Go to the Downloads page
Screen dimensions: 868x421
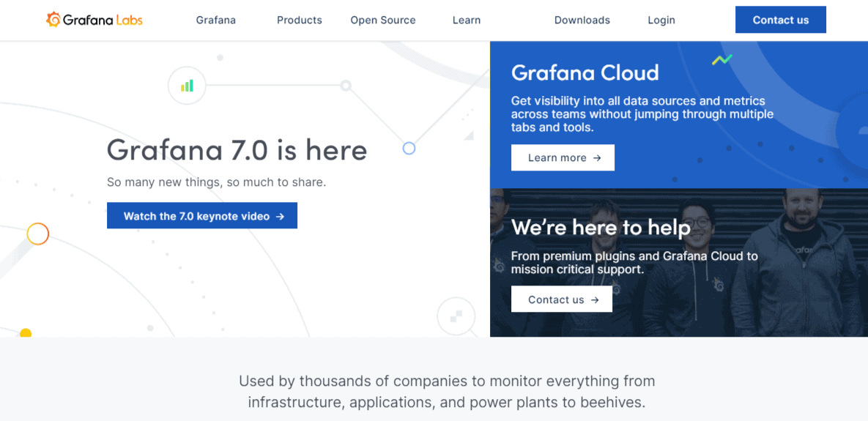coord(582,20)
